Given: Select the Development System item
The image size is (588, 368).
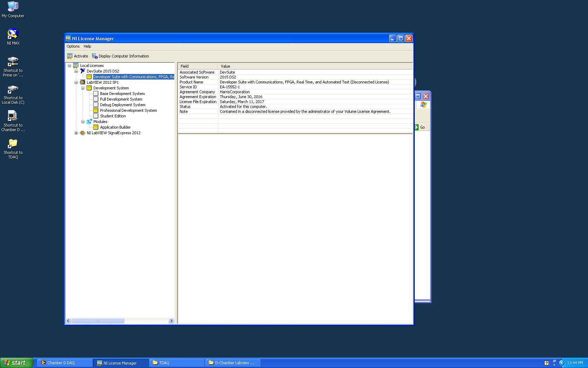Looking at the screenshot, I should pyautogui.click(x=111, y=88).
